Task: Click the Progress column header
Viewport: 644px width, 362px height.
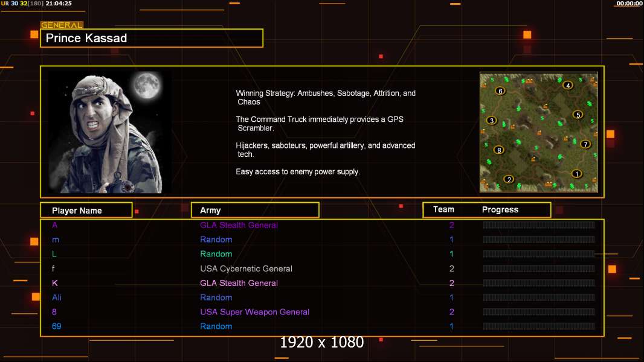Action: coord(500,209)
